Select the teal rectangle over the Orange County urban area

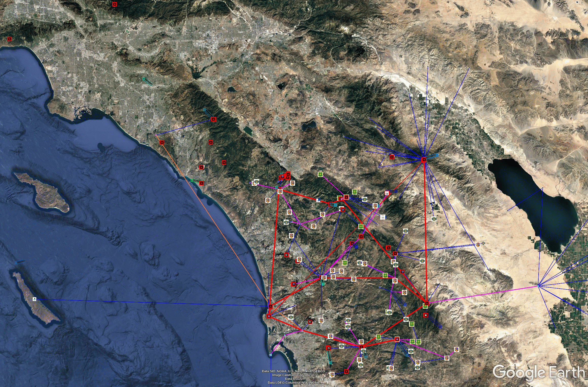point(148,81)
